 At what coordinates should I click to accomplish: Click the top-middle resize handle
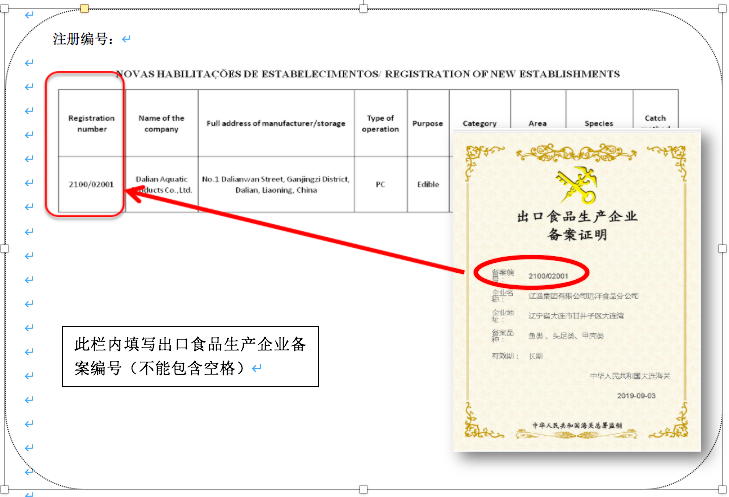[362, 9]
